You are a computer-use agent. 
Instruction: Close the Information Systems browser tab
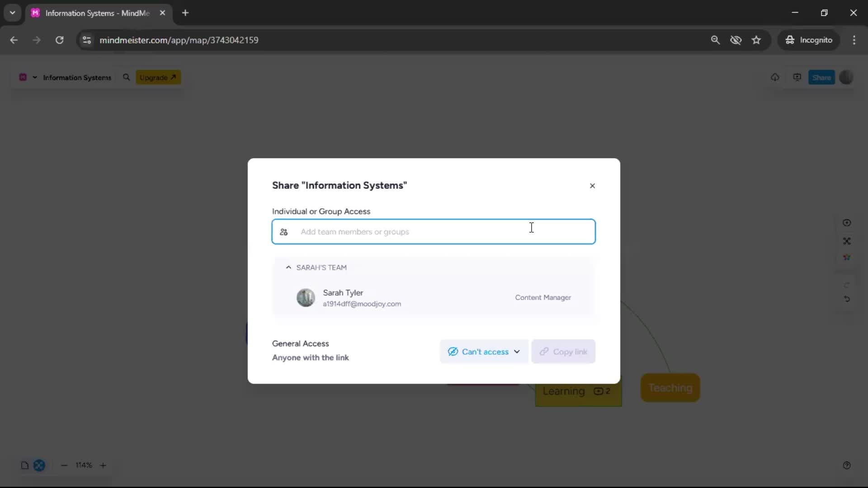tap(162, 13)
